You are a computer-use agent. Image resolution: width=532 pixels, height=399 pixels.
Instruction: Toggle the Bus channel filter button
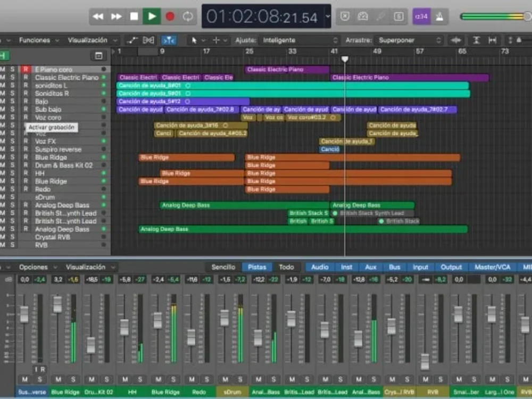tap(394, 268)
